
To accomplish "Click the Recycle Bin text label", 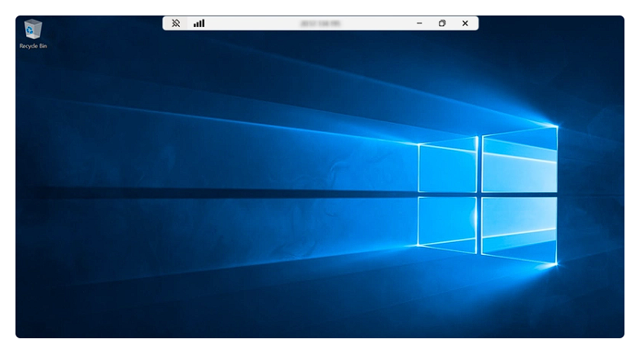I will point(33,46).
